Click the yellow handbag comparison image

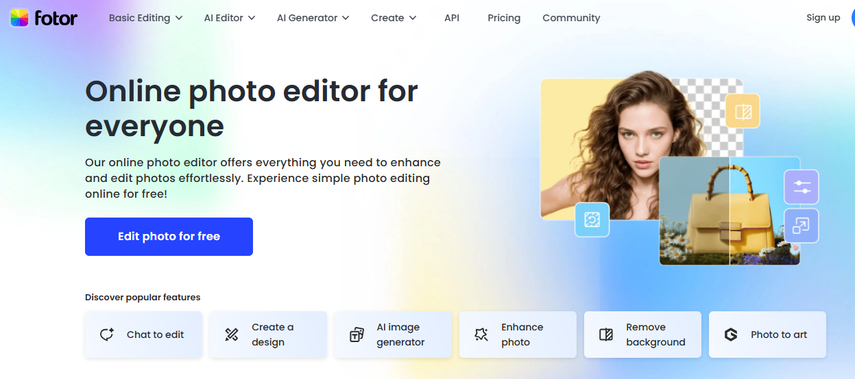(730, 211)
